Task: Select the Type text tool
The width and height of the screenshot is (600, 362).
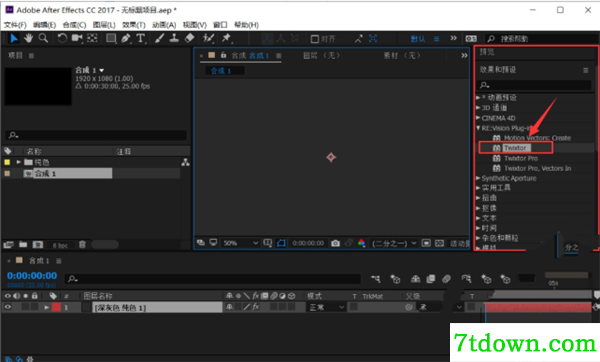Action: tap(141, 38)
